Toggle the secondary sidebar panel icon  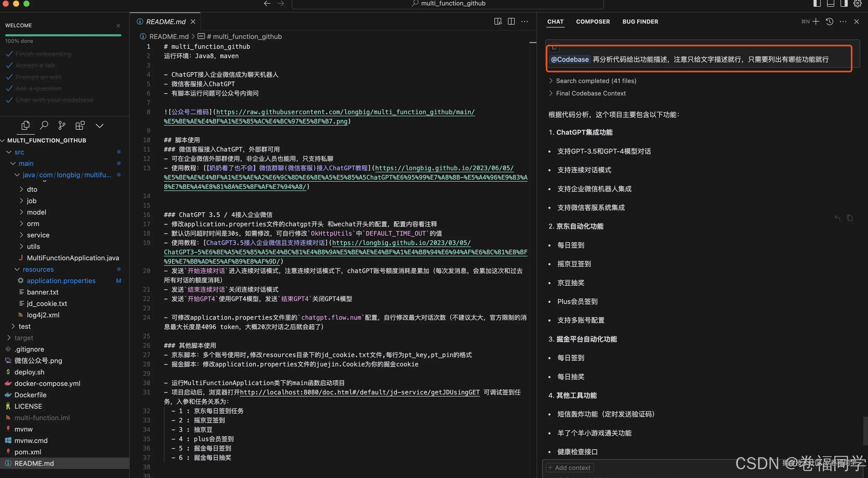pos(844,3)
